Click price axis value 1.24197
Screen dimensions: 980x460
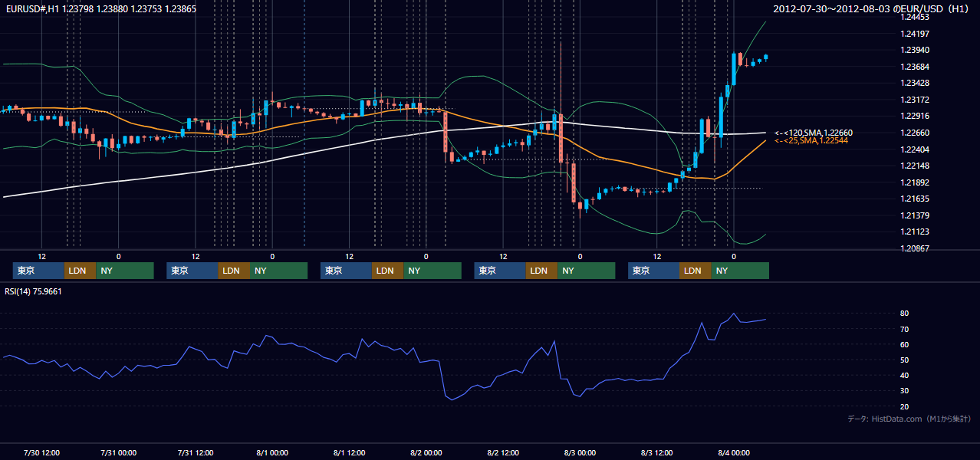tap(915, 34)
